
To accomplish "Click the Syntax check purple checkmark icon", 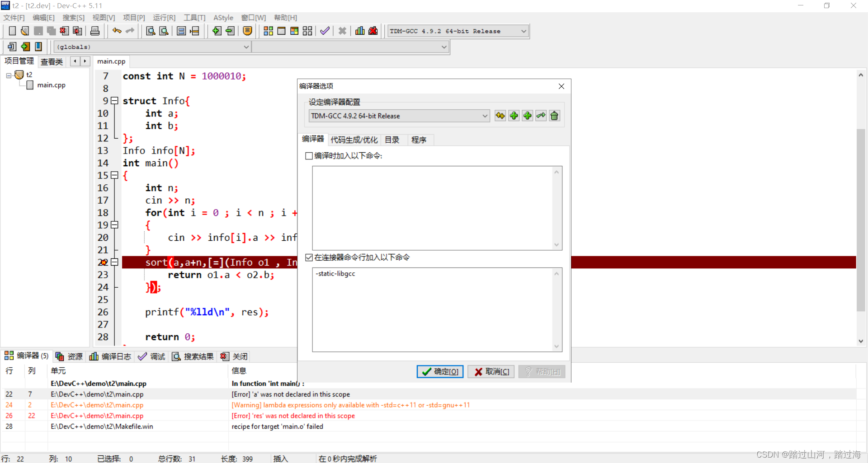I will tap(325, 31).
